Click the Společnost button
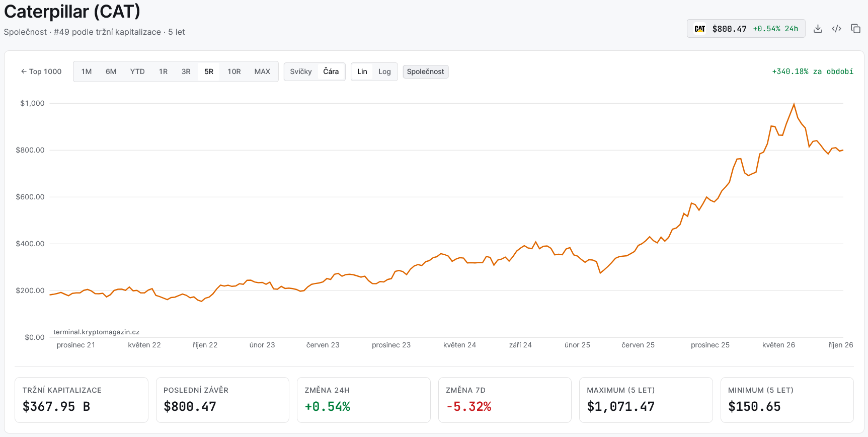Viewport: 868px width, 437px height. [x=426, y=71]
